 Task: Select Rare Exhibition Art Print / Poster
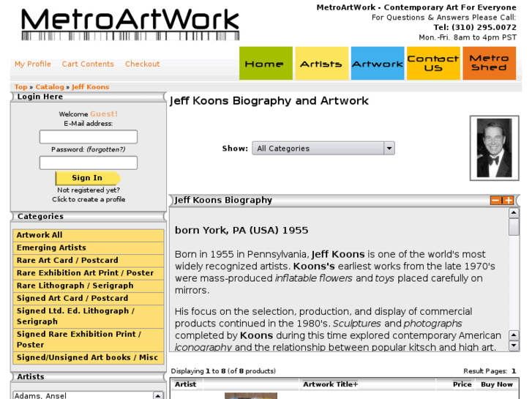tap(89, 273)
